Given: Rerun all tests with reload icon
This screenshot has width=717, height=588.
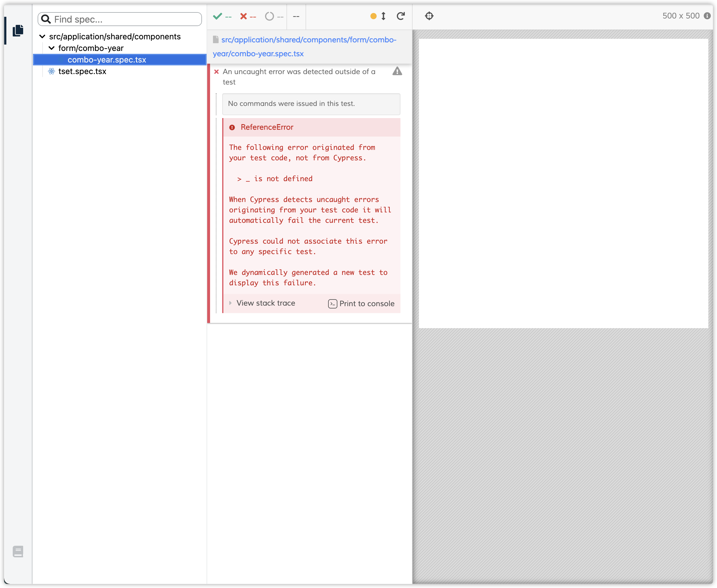Looking at the screenshot, I should pyautogui.click(x=401, y=16).
